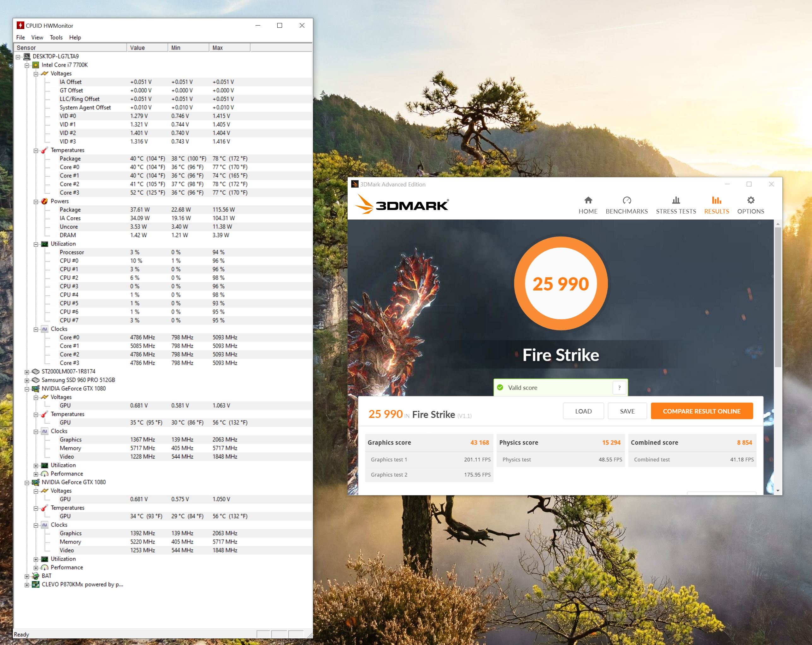Open the Help menu in HWMonitor
The image size is (812, 645).
(x=75, y=37)
